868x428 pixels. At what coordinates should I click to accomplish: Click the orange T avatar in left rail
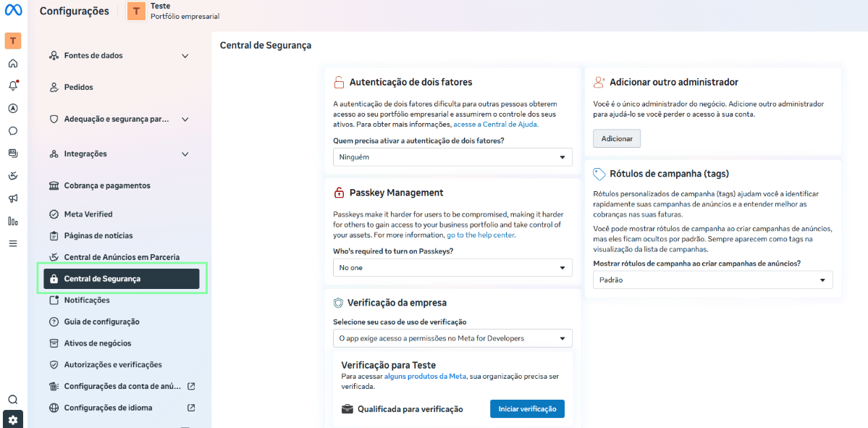(x=13, y=41)
